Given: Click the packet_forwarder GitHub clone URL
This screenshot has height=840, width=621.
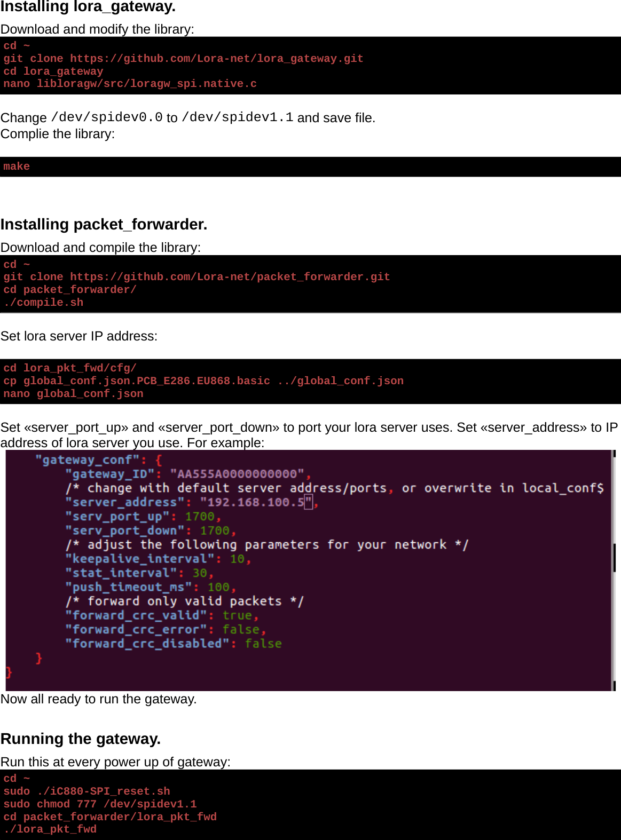Looking at the screenshot, I should pyautogui.click(x=230, y=277).
